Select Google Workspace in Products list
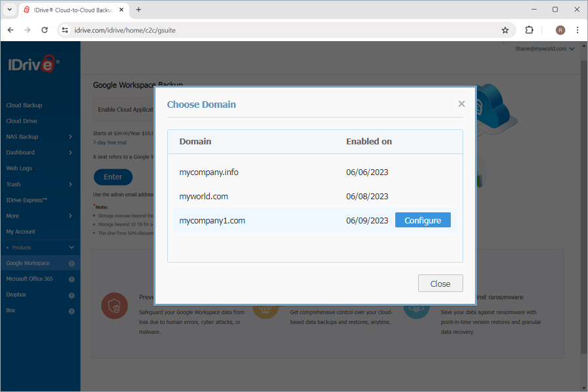This screenshot has height=392, width=588. pos(27,263)
